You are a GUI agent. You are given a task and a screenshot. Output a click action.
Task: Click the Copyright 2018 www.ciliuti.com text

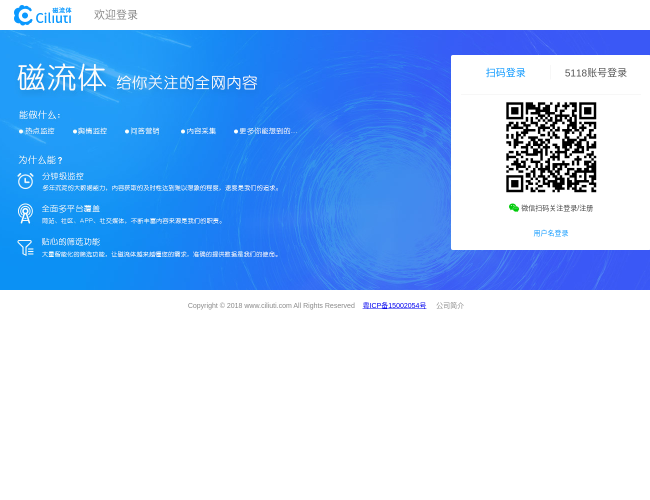271,306
